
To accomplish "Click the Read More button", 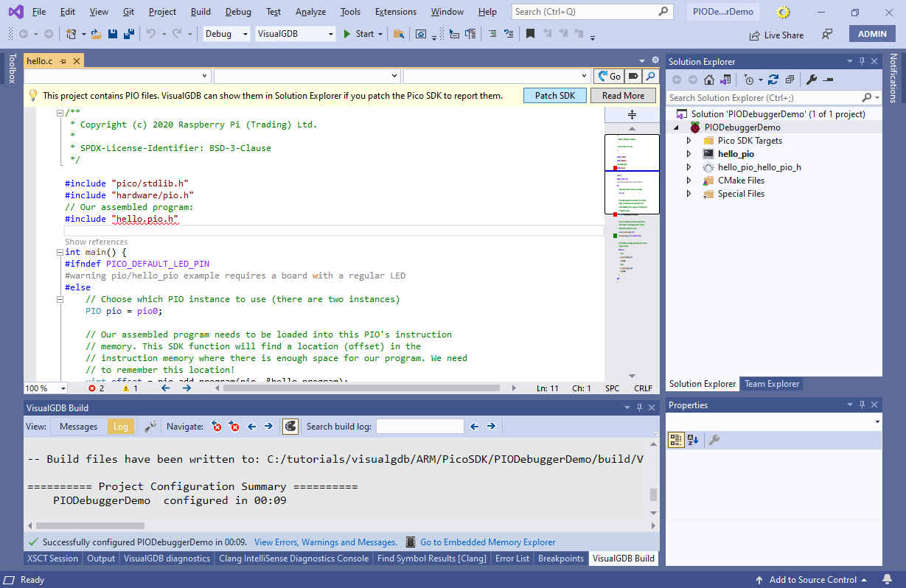I will [623, 96].
